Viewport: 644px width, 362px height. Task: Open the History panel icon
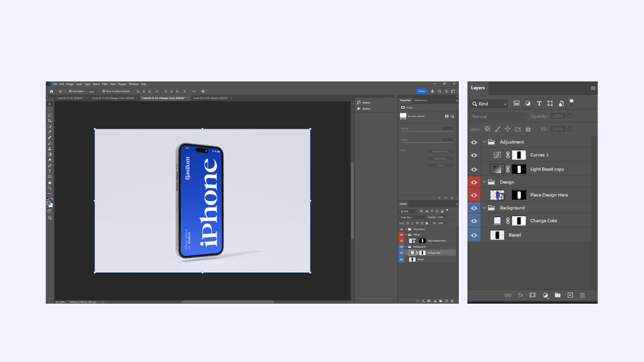click(x=359, y=103)
